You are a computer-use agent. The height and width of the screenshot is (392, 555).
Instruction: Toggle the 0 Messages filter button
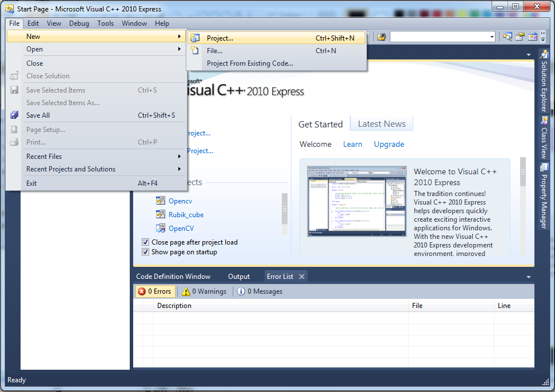(260, 291)
